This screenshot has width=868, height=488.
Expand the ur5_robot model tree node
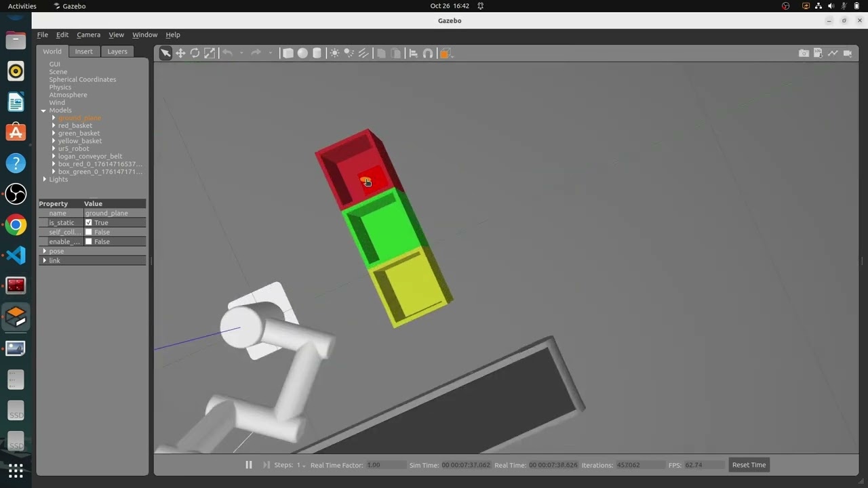(54, 148)
